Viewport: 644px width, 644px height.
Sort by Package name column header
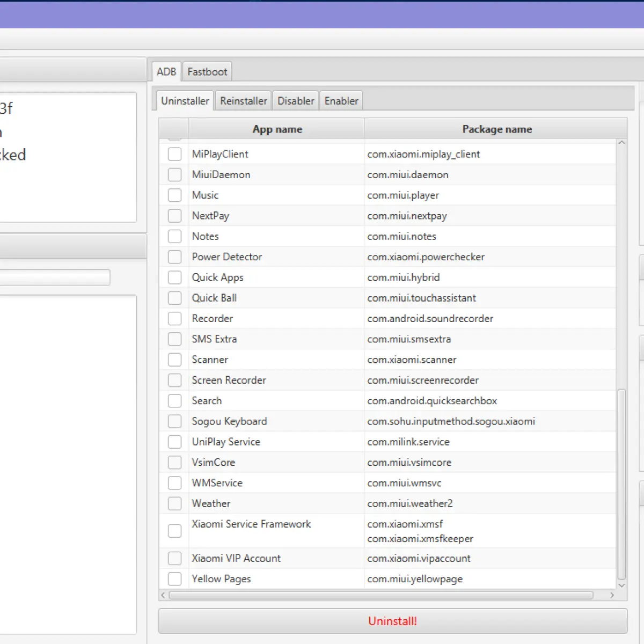496,129
